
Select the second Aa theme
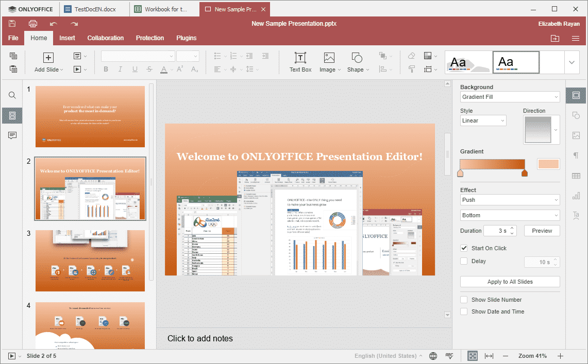tap(516, 62)
